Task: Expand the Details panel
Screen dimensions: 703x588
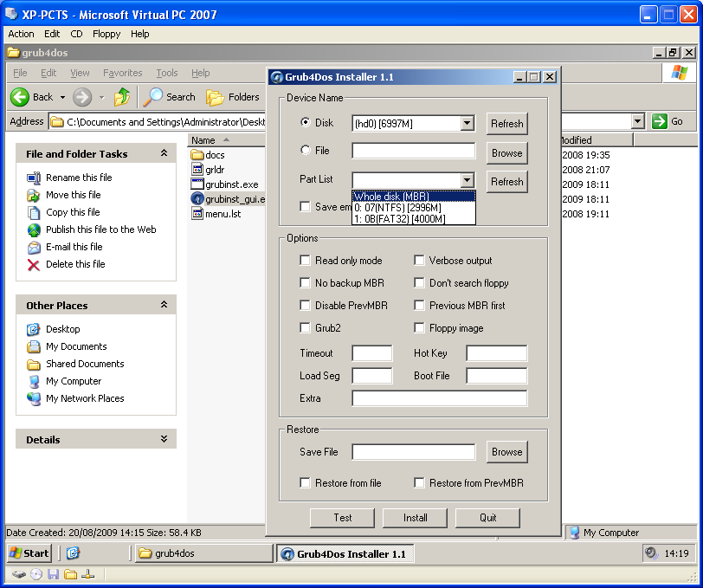Action: pyautogui.click(x=164, y=439)
